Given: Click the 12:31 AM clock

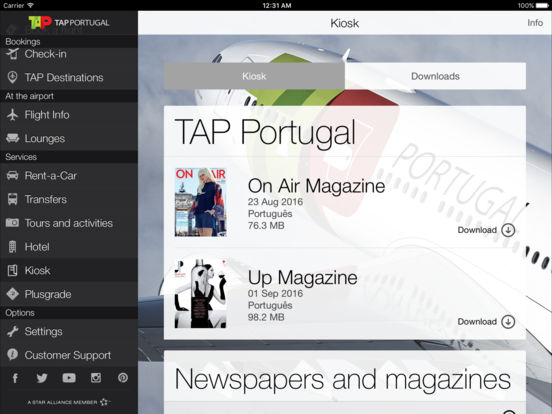Looking at the screenshot, I should point(276,5).
